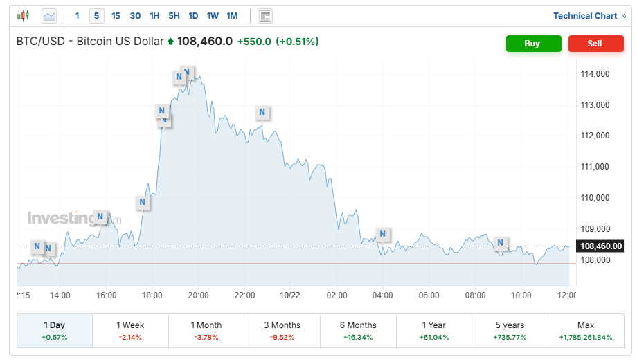Select the 1 Week range tab

130,330
